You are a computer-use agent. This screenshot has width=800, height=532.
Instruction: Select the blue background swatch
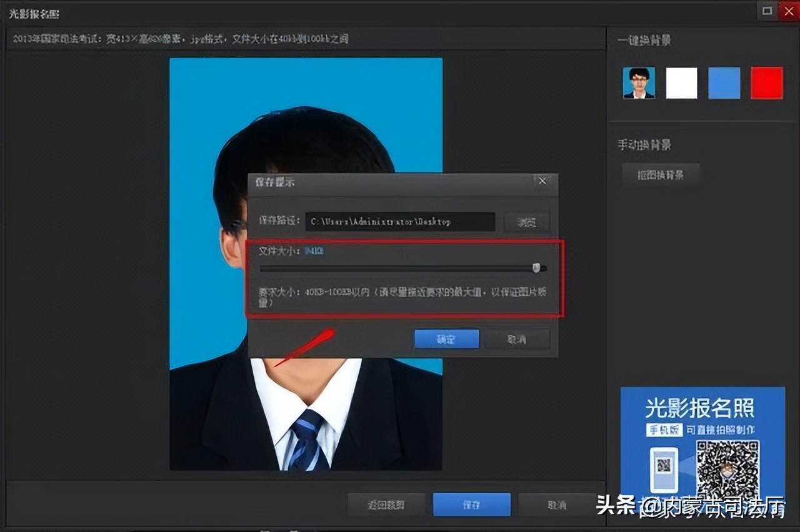pos(724,82)
